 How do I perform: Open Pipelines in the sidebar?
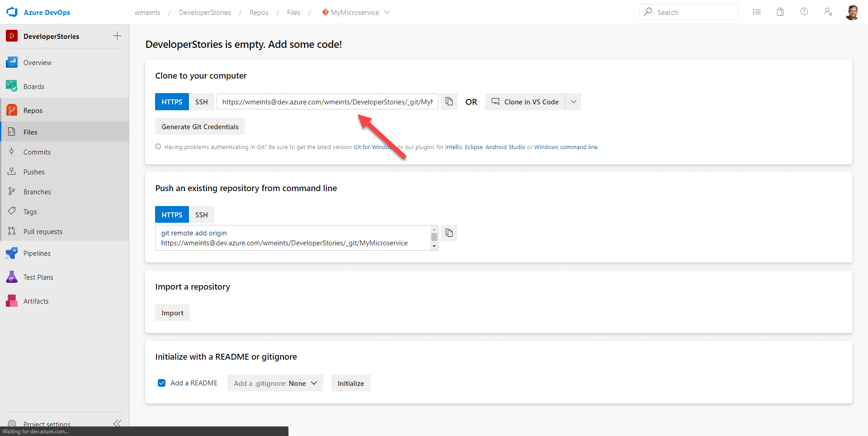point(37,253)
